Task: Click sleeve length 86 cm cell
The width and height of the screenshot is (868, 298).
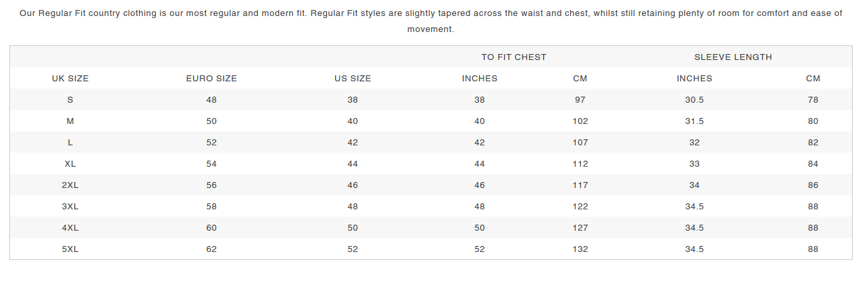Action: (x=813, y=185)
